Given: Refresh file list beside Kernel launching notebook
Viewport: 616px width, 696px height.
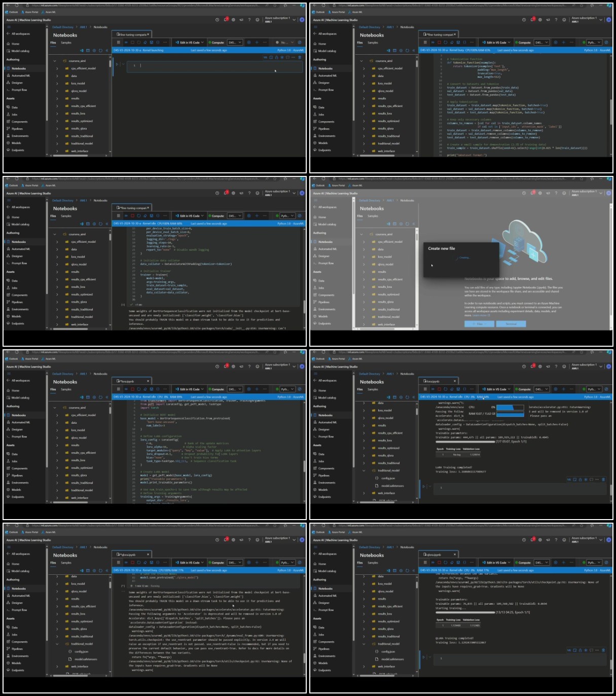Looking at the screenshot, I should pyautogui.click(x=100, y=50).
